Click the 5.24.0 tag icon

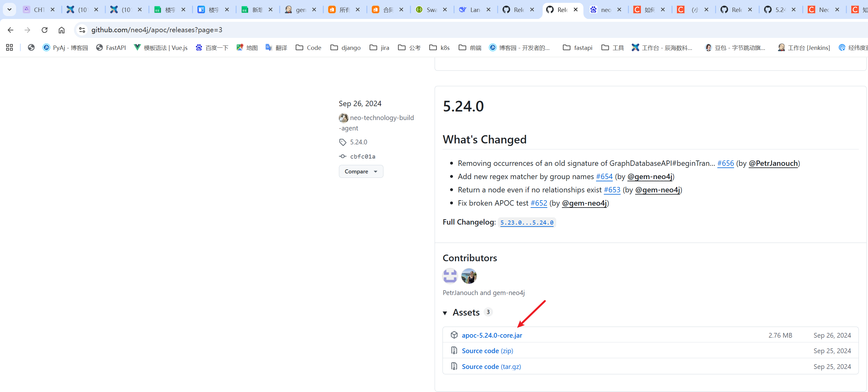tap(343, 142)
